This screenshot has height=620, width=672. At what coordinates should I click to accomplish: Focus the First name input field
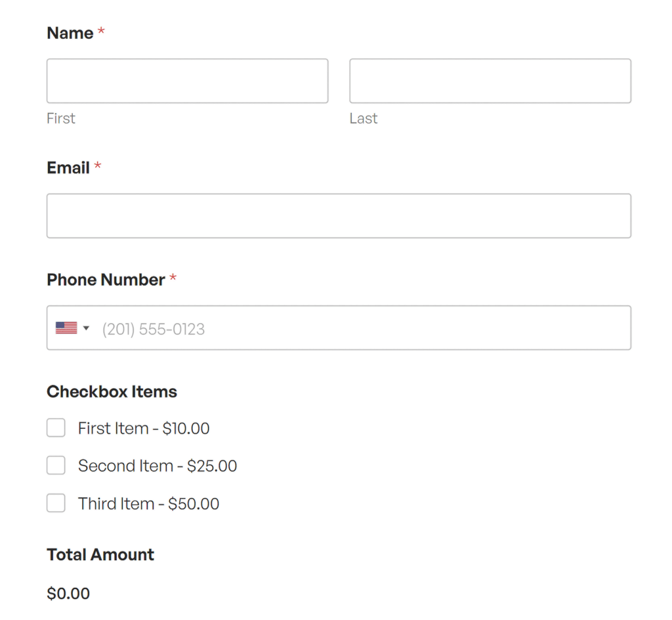point(187,81)
